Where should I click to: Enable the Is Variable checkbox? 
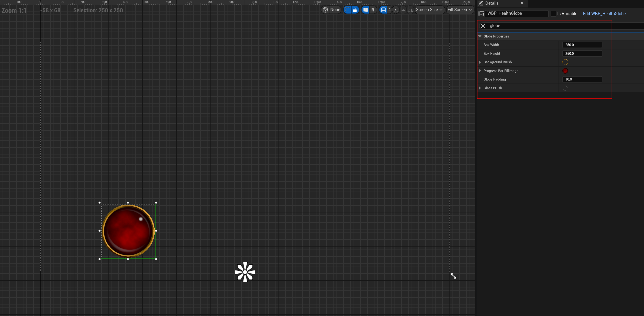[x=553, y=13]
